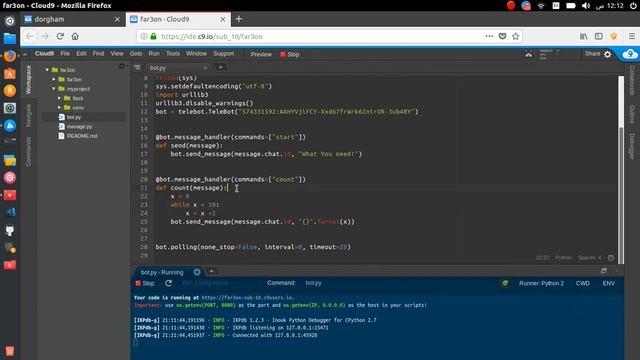Open the Window menu
640x360 pixels.
pyautogui.click(x=196, y=54)
